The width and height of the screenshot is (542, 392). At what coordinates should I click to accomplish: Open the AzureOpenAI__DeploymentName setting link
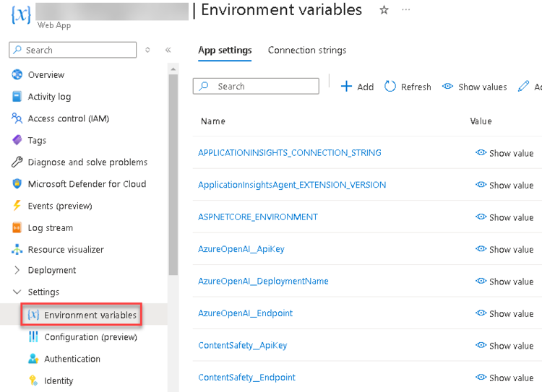(263, 281)
